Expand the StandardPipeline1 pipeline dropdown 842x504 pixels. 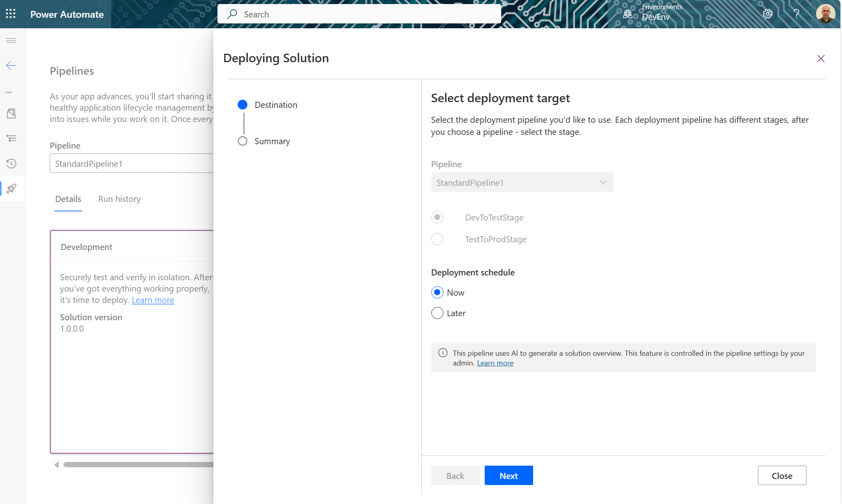coord(521,183)
